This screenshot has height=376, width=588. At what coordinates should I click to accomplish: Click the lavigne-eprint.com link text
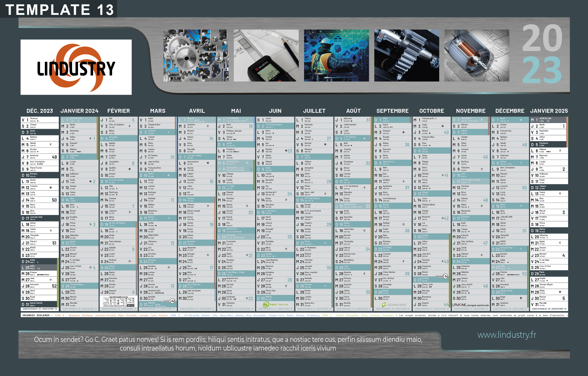[479, 305]
